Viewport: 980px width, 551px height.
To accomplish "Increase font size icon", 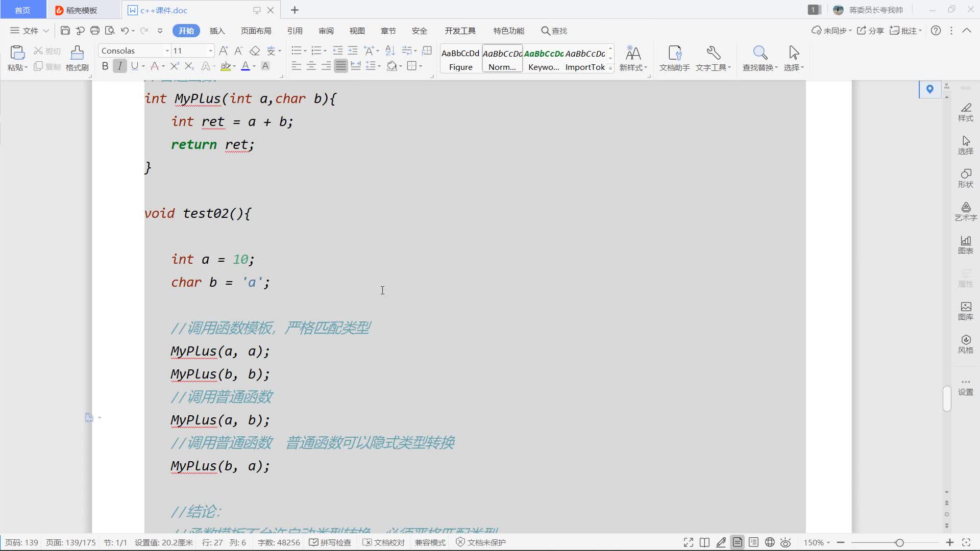I will coord(224,51).
